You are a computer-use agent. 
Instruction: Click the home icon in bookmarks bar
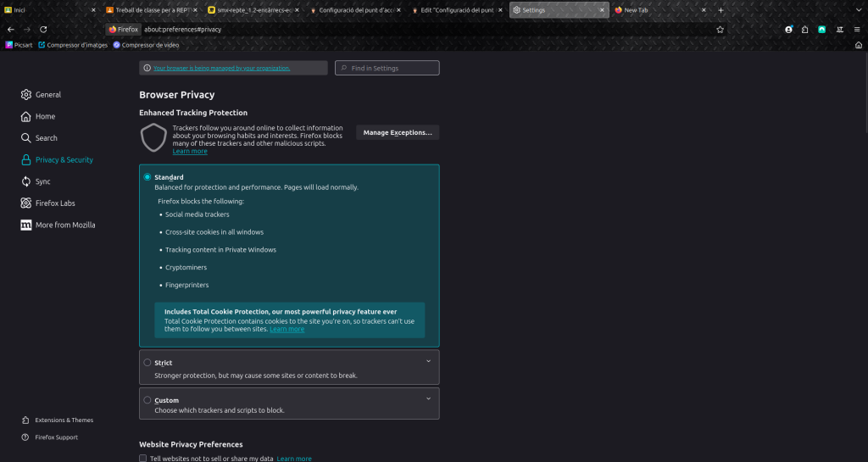(x=858, y=45)
